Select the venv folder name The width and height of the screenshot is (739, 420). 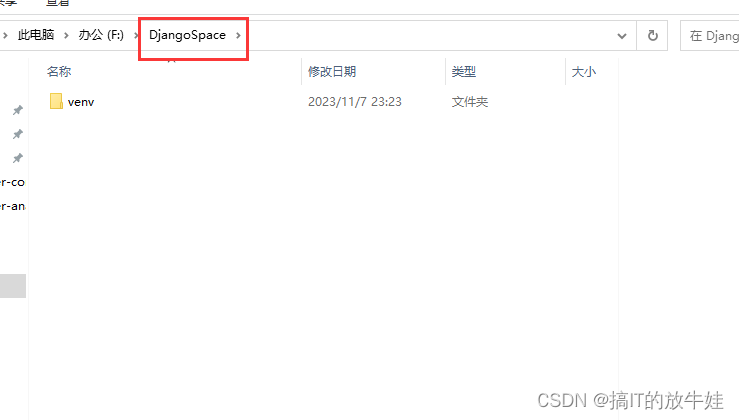coord(81,102)
